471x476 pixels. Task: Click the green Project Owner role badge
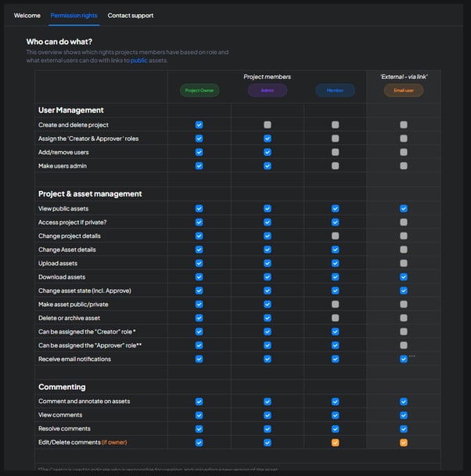[x=199, y=91]
